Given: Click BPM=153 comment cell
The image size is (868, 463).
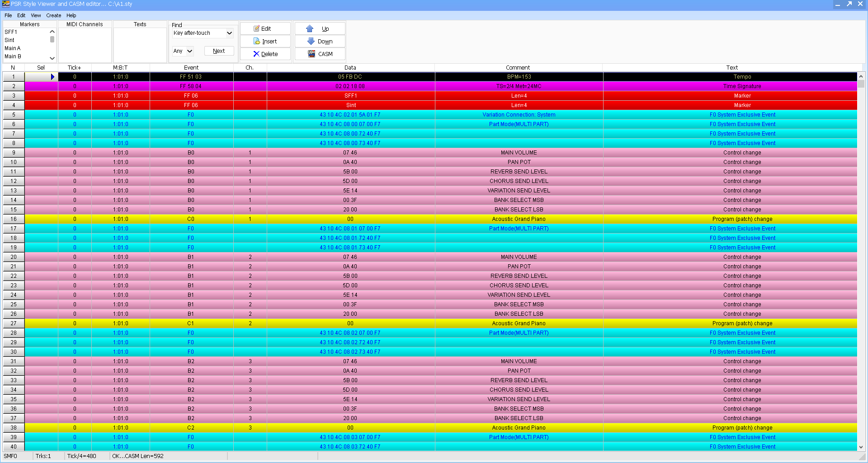Looking at the screenshot, I should 519,77.
